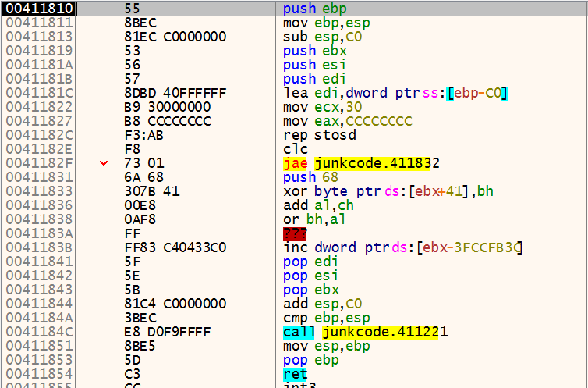Viewport: 588px width, 388px height.
Task: Select the mov eax,CCCCCCCC instruction
Action: click(347, 121)
